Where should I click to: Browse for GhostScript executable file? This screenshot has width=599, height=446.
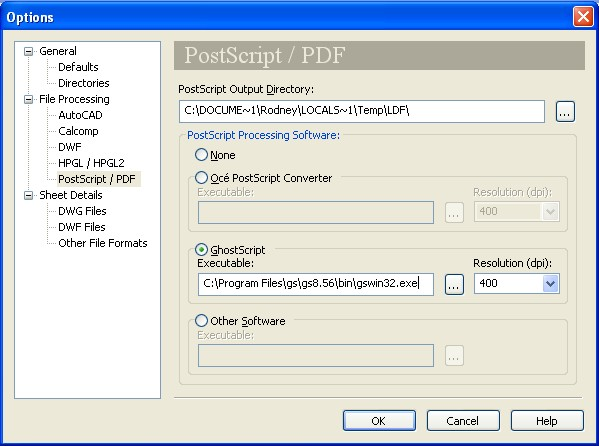pos(454,284)
